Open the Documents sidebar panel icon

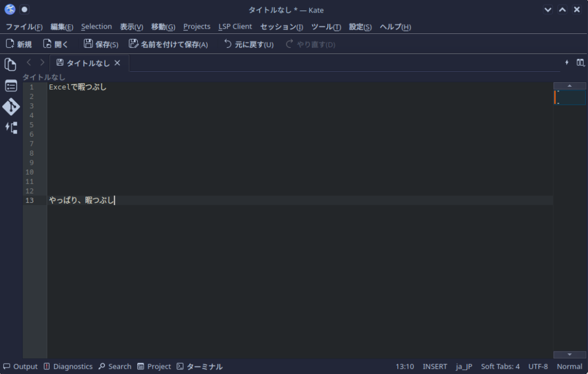pos(10,64)
